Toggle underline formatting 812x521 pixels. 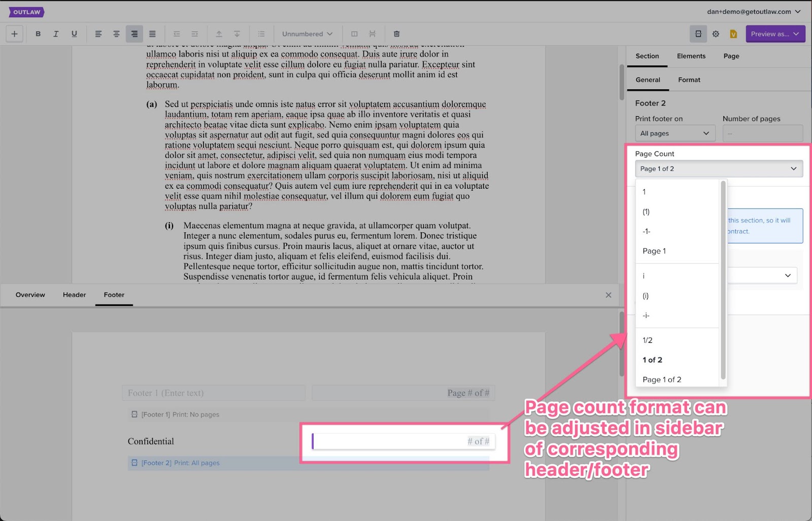[74, 34]
